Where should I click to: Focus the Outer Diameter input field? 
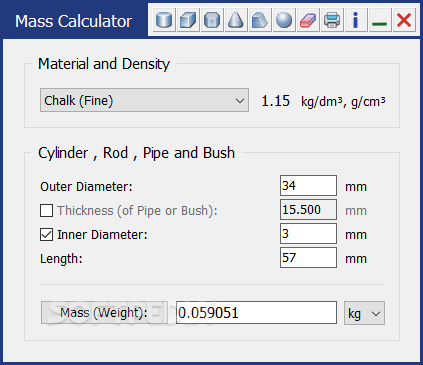click(x=308, y=186)
